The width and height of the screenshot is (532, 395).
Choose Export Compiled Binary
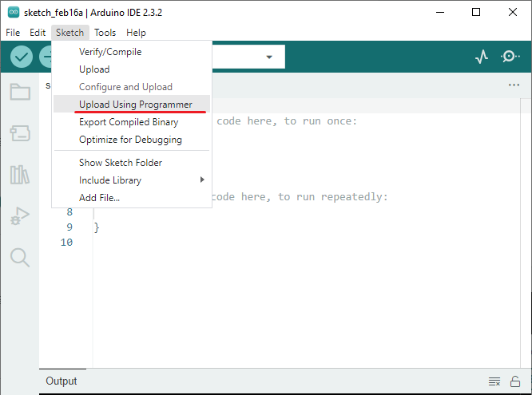coord(129,122)
